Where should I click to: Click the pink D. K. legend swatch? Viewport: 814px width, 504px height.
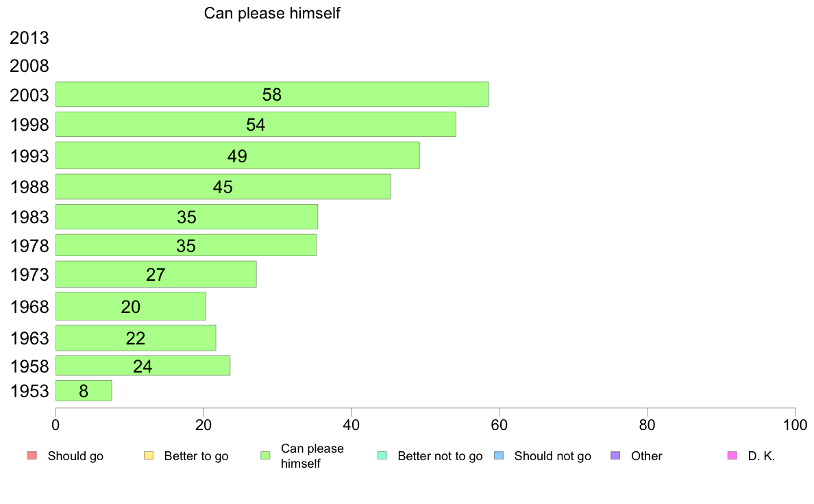(x=732, y=456)
